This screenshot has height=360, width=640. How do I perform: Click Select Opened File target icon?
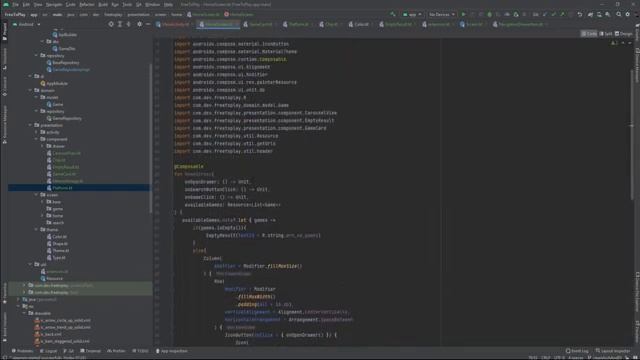click(111, 24)
